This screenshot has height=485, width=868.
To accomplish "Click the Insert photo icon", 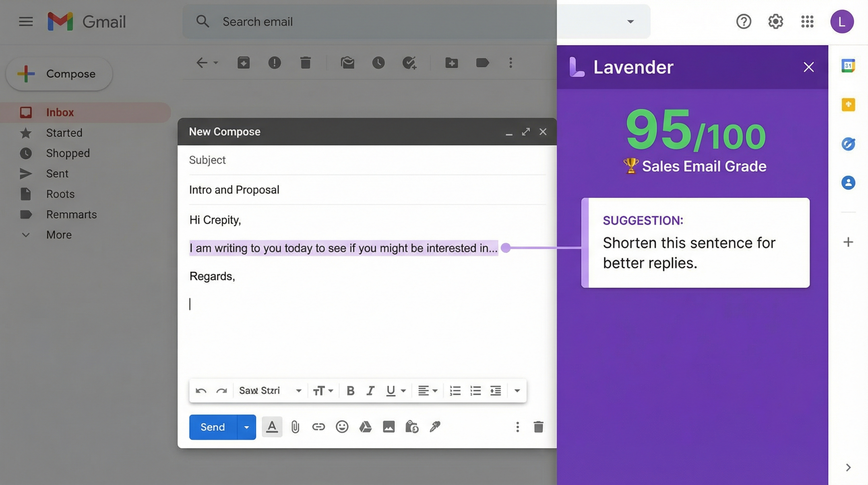I will tap(389, 427).
